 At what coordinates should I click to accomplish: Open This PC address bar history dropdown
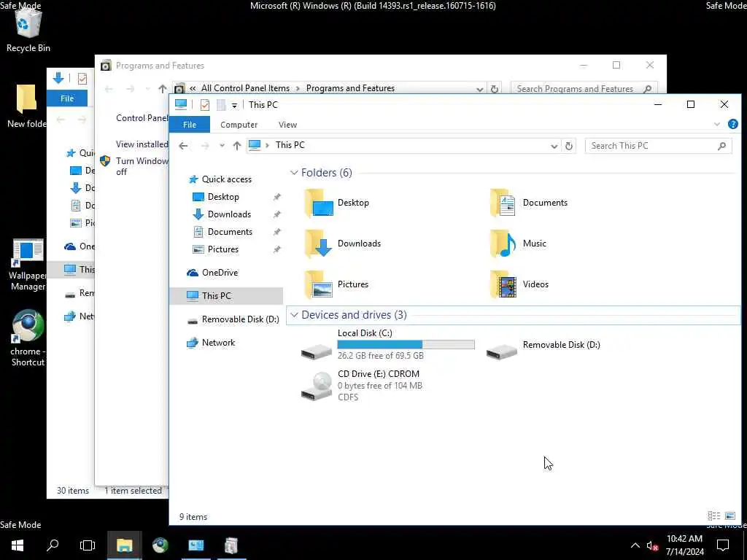(554, 146)
